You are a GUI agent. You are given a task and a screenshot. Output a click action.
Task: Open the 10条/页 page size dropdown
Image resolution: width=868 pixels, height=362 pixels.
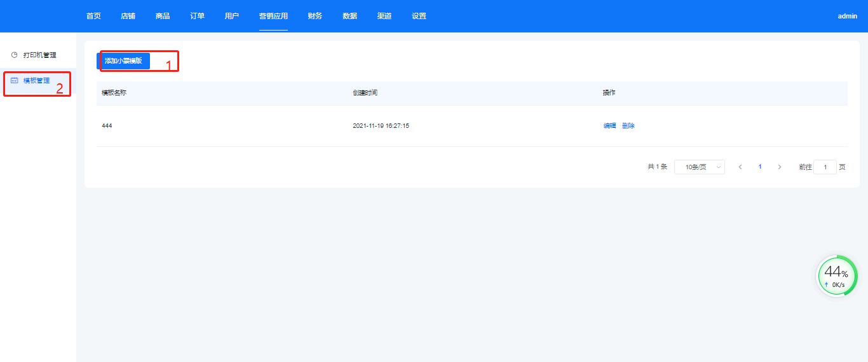click(699, 167)
